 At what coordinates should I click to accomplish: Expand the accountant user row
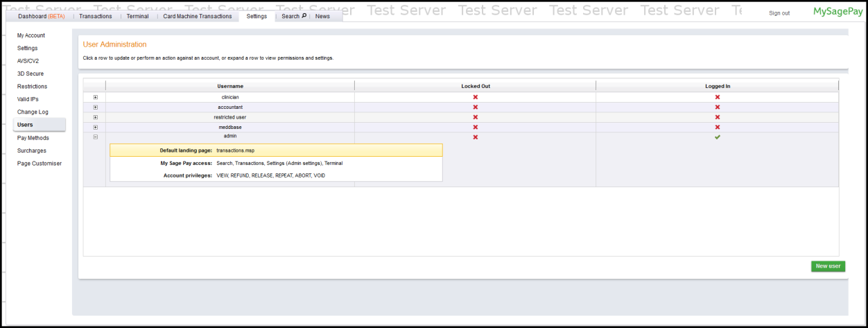(95, 107)
